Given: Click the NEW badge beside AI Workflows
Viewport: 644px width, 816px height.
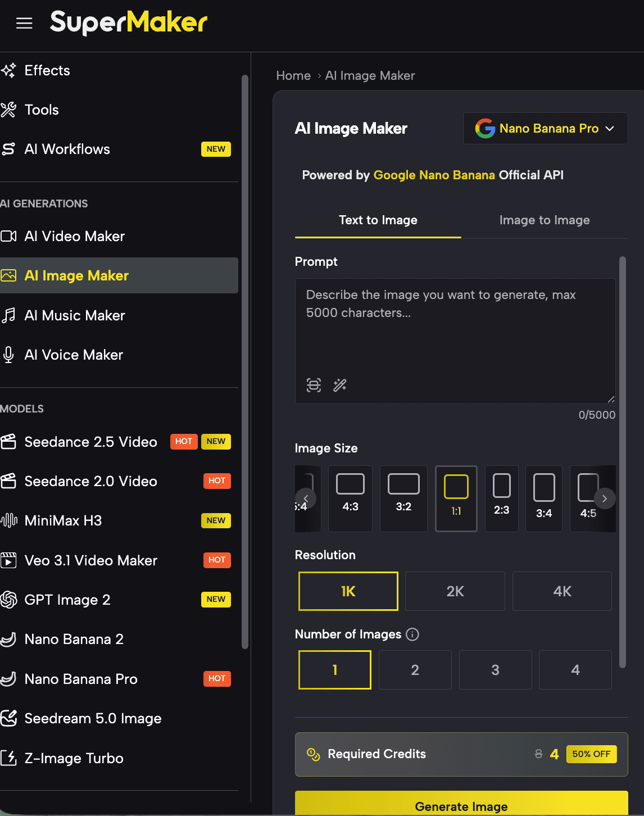Looking at the screenshot, I should 216,149.
